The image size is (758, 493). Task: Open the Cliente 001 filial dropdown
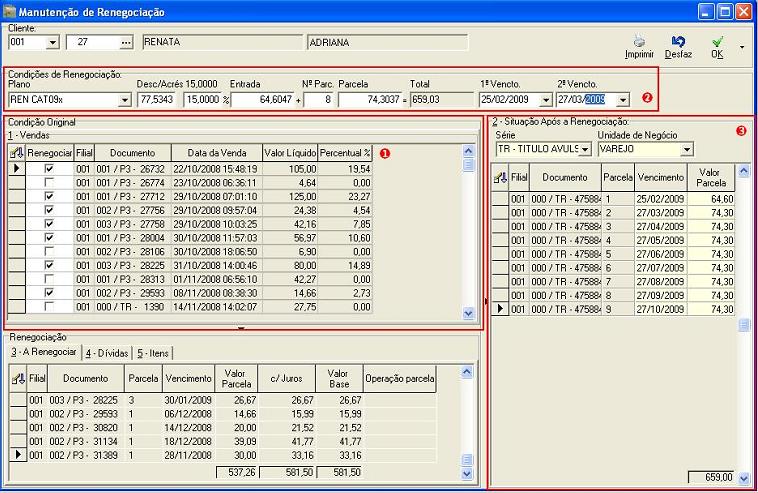pos(53,43)
